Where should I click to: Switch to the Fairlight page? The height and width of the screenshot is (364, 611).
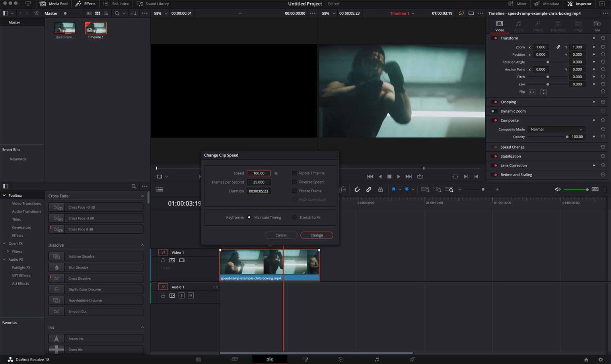(376, 359)
